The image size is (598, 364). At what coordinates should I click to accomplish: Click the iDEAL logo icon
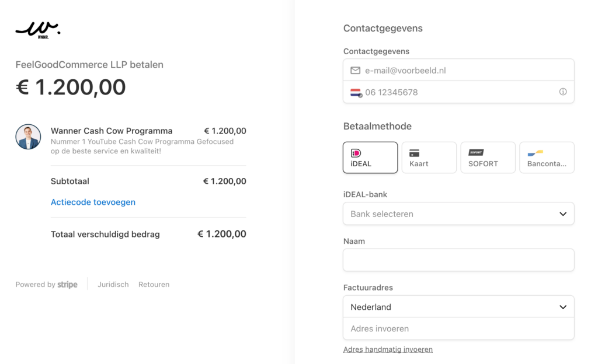pos(356,153)
